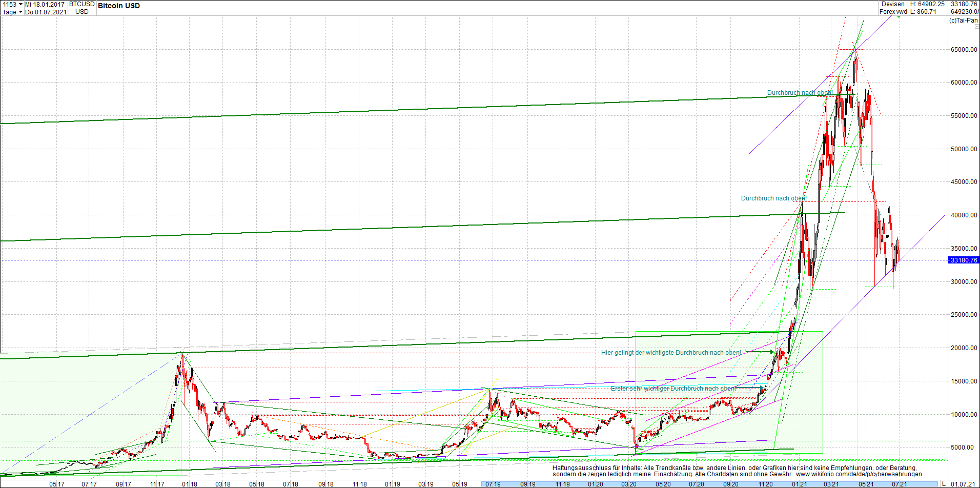Select the 'Erster sehr wichtiger Durchbruch' annotation
Viewport: 980px width, 488px height.
(x=673, y=389)
